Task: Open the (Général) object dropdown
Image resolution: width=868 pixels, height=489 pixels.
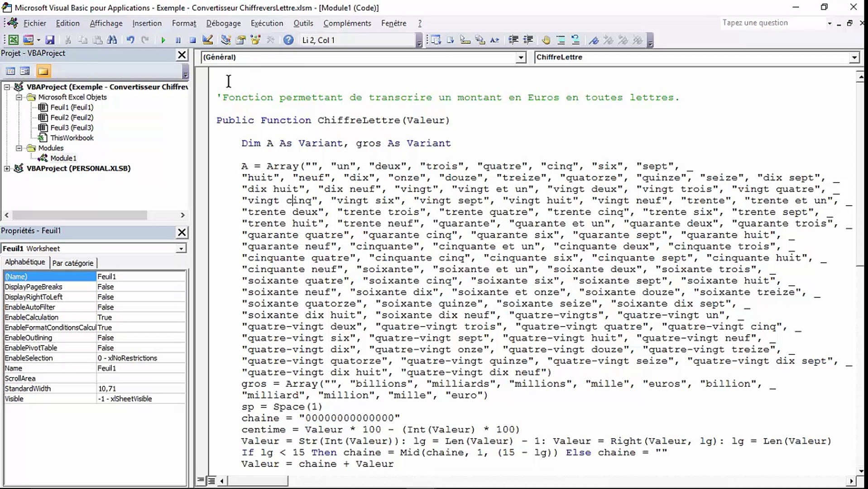Action: 521,58
